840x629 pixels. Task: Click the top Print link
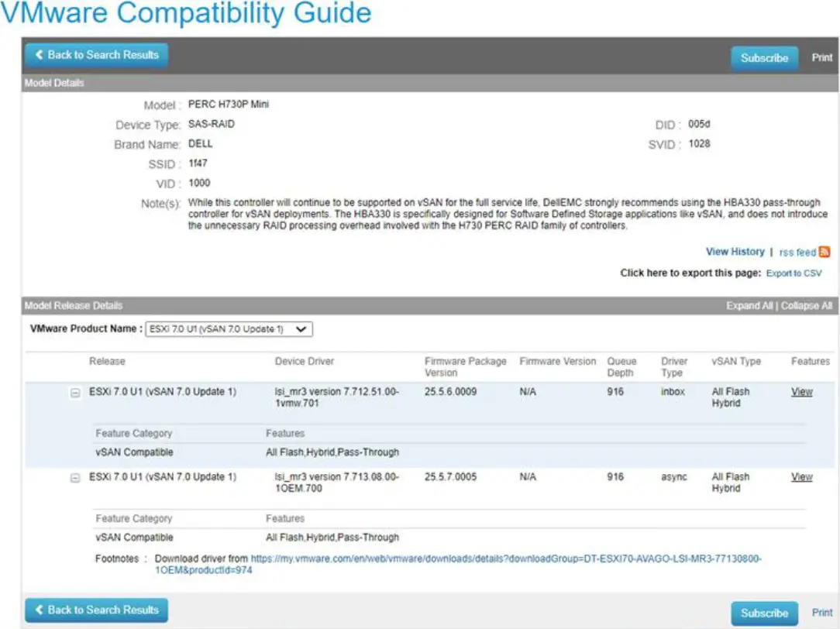[821, 57]
